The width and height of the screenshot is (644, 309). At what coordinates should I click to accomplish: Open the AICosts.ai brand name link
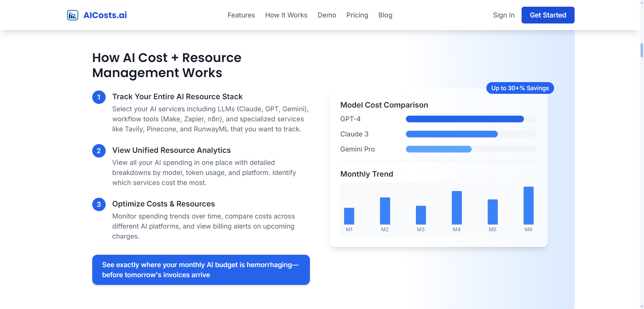click(x=105, y=15)
